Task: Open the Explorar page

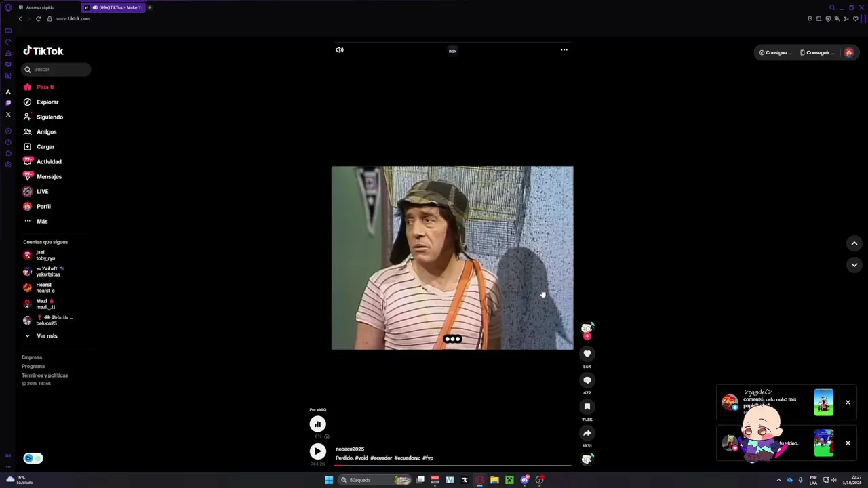Action: point(41,102)
